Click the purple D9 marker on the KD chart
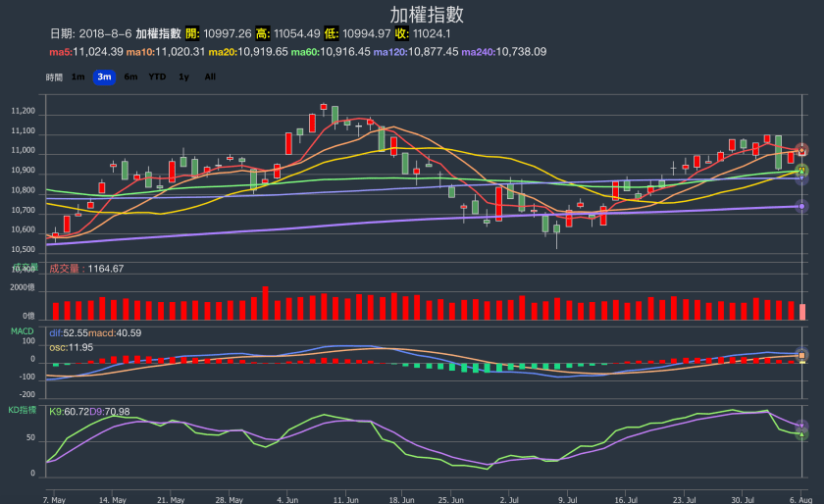Screen dimensions: 824x504 pyautogui.click(x=802, y=426)
